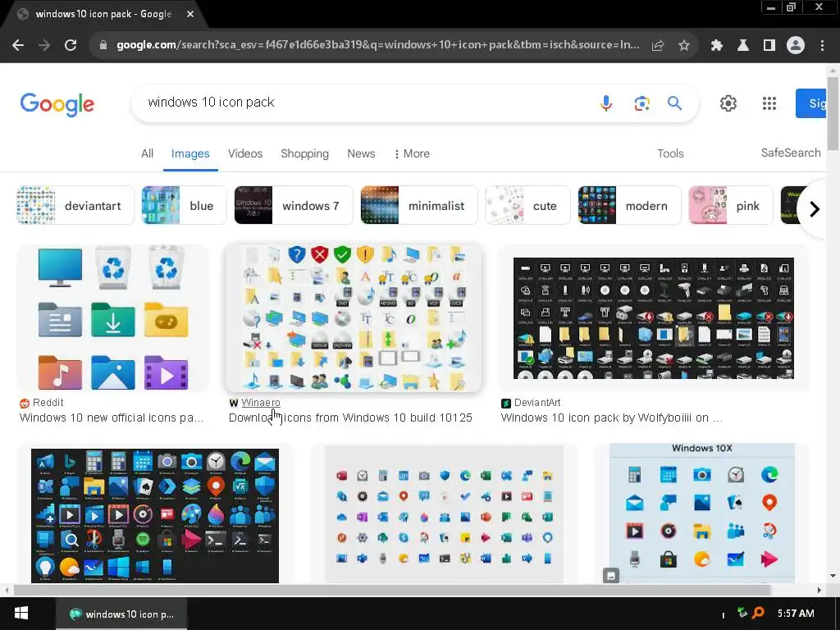Click the Sign in button
This screenshot has height=630, width=840.
click(811, 103)
